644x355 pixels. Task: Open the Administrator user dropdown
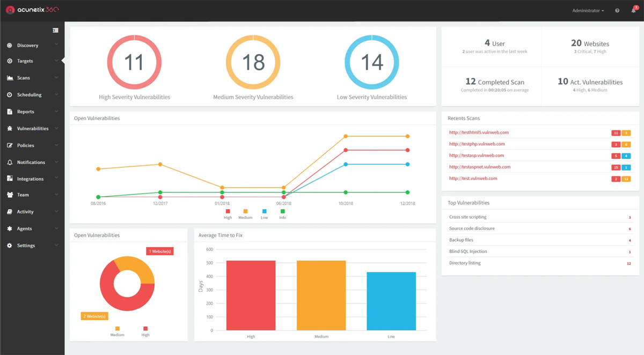(588, 11)
